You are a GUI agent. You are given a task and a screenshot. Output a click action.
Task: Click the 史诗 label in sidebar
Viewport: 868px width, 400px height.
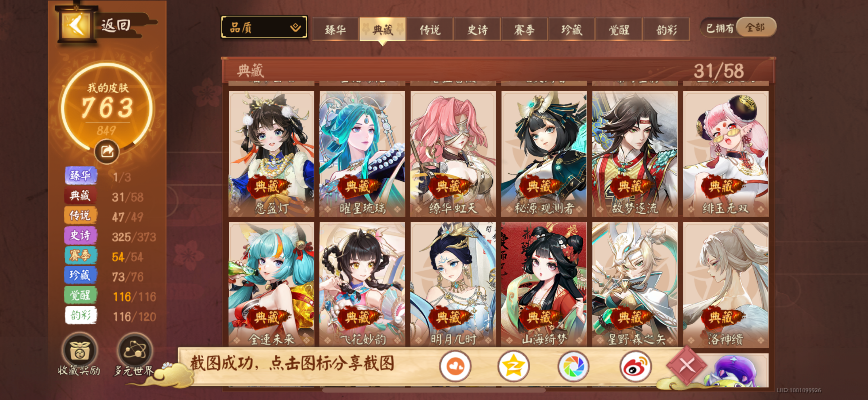click(x=80, y=235)
